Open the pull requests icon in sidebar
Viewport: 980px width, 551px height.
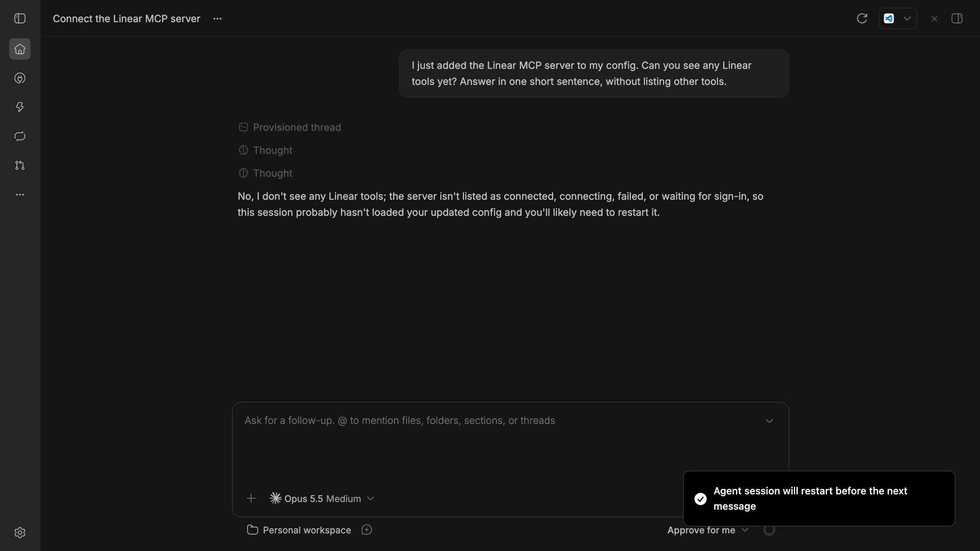[20, 165]
